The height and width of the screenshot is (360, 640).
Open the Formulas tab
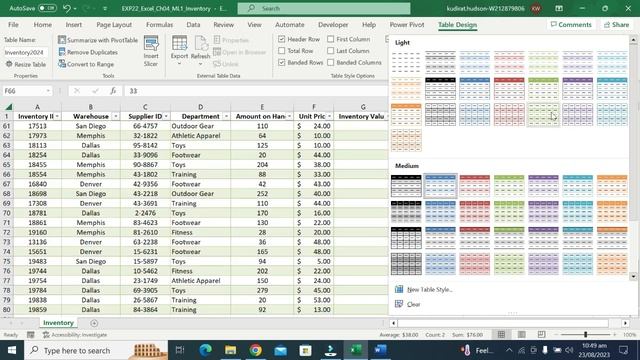159,24
